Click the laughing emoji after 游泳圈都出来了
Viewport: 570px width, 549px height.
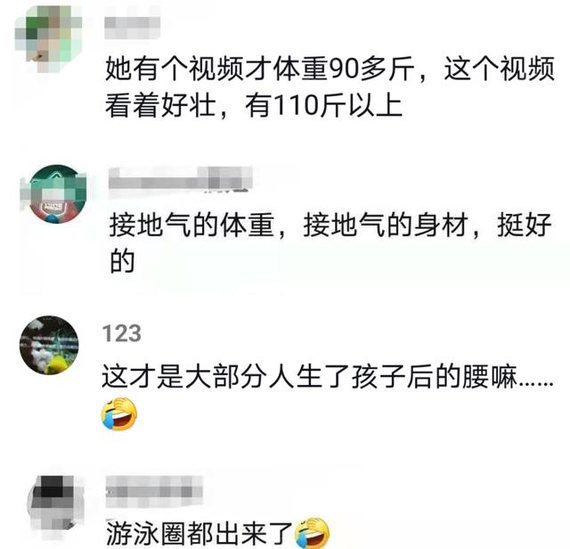(312, 533)
